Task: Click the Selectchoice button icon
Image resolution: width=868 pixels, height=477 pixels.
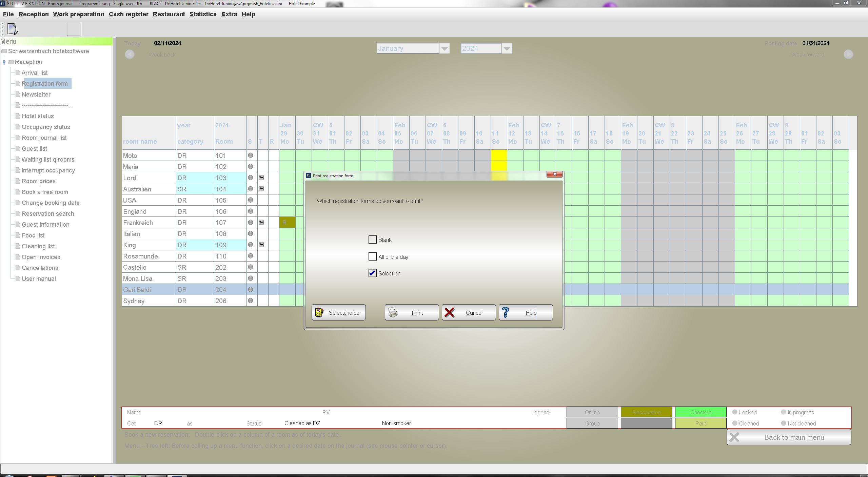Action: point(319,312)
